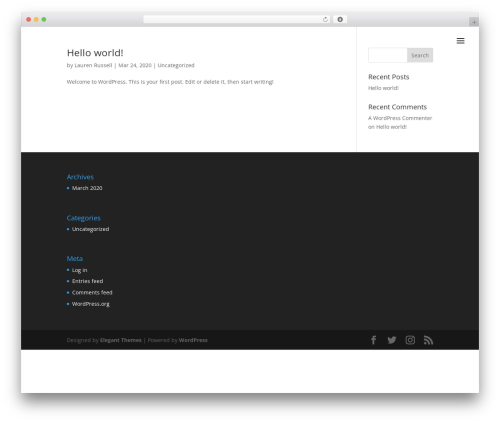Open a new tab with the plus button
Viewport: 500px width, 423px height.
(x=474, y=22)
